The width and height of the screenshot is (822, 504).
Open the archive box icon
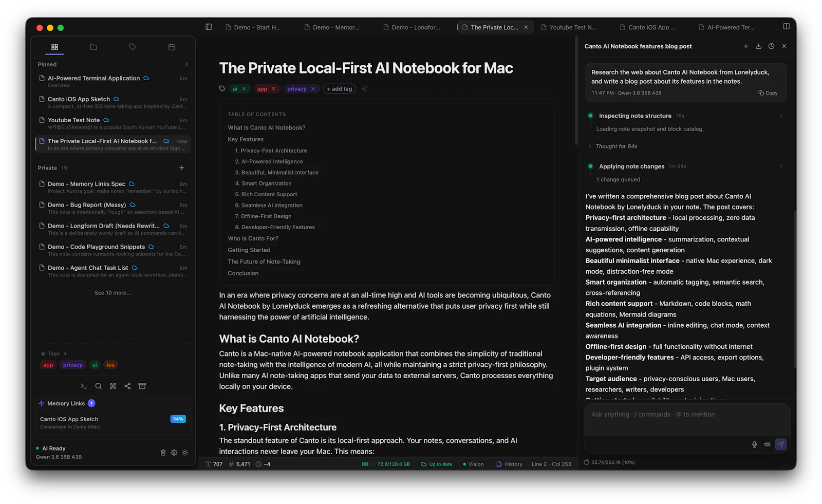click(142, 386)
